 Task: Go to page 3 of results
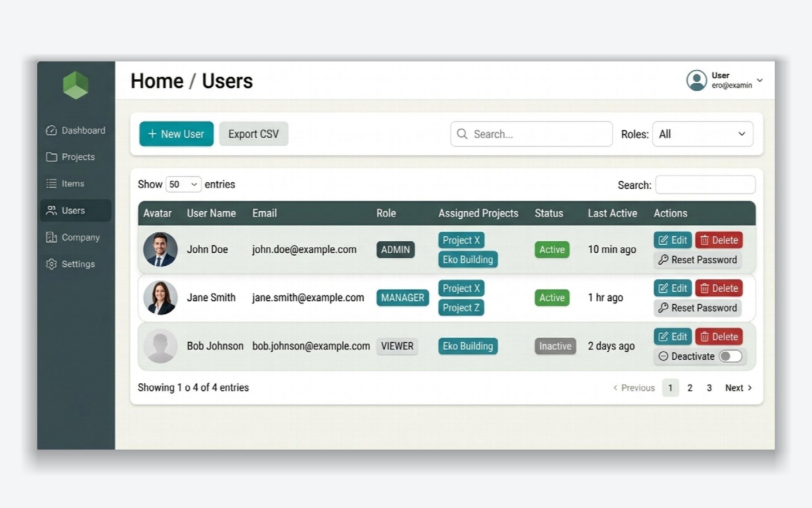709,388
